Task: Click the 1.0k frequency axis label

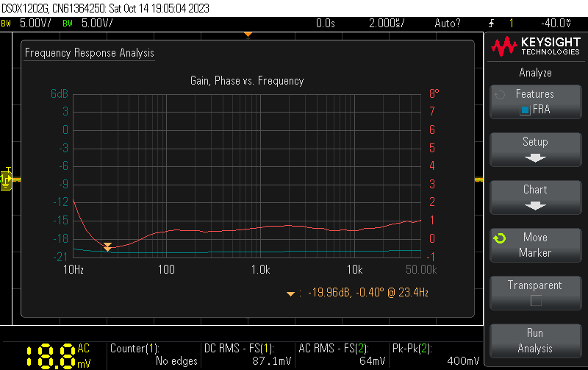Action: 261,269
